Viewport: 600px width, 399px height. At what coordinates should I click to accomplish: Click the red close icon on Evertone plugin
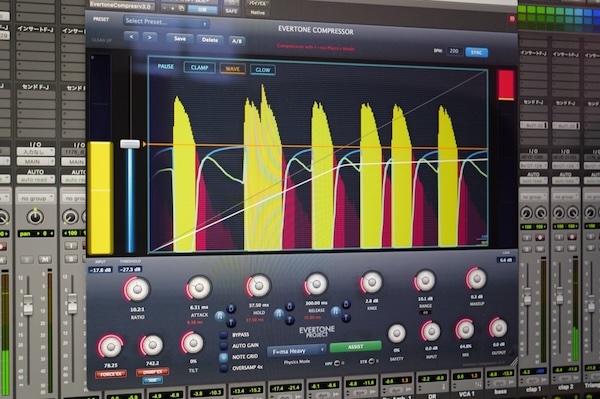click(x=512, y=18)
